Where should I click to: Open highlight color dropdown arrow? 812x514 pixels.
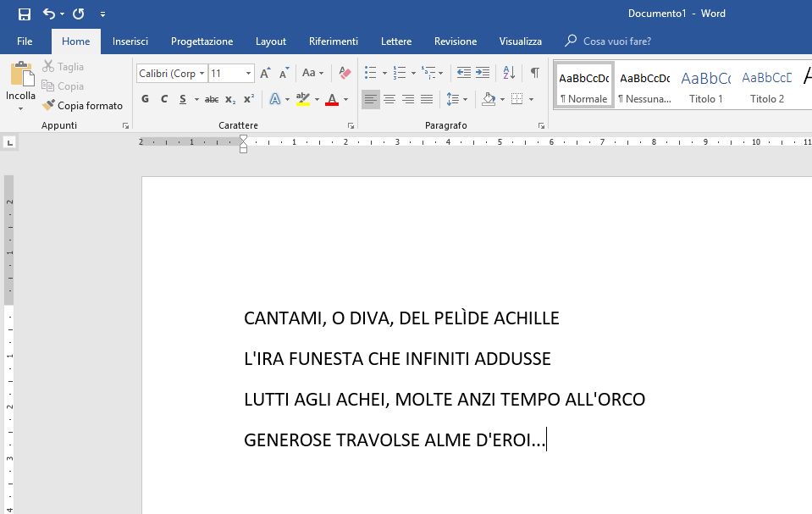pos(317,99)
